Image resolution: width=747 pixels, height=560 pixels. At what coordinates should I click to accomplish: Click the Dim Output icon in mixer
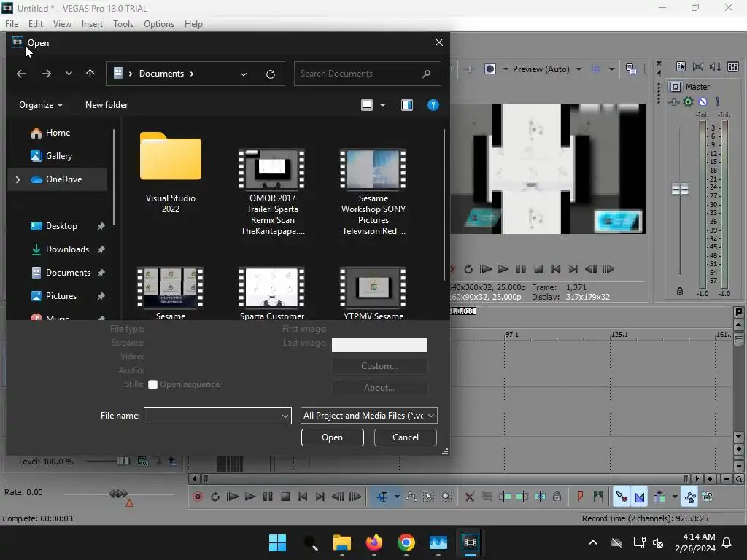(x=716, y=66)
